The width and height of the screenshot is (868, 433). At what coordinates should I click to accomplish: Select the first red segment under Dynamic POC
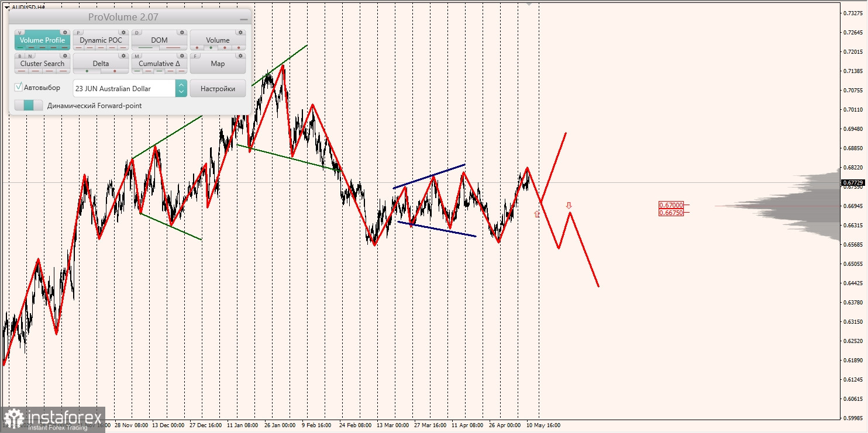[78, 47]
